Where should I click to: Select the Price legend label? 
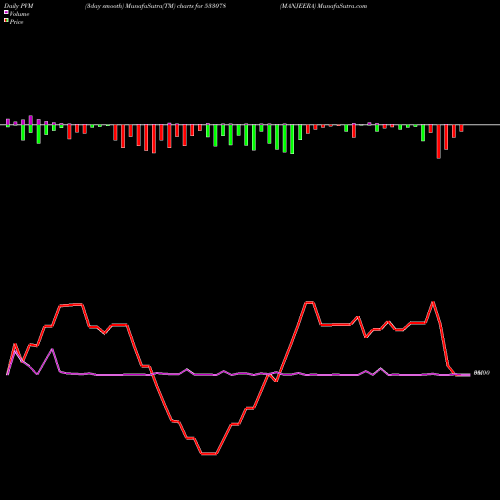coord(16,22)
